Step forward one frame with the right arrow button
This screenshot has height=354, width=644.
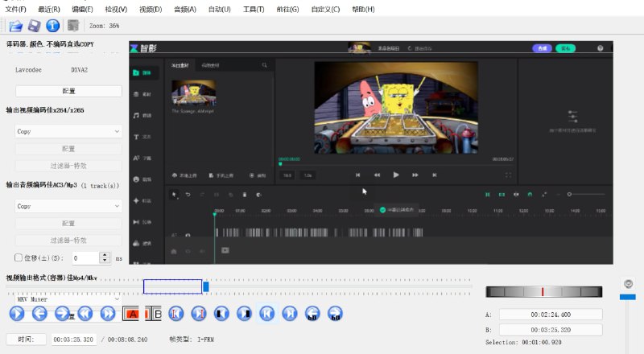coord(62,314)
